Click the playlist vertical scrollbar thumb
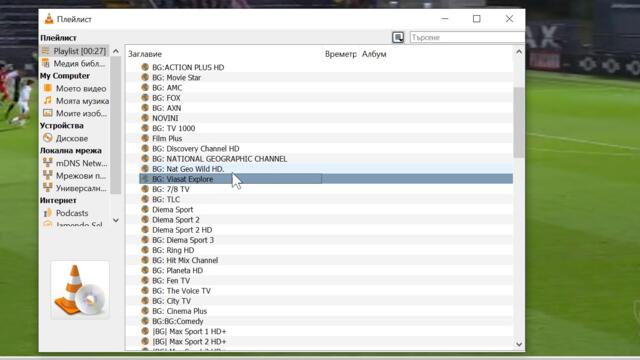 pos(519,122)
